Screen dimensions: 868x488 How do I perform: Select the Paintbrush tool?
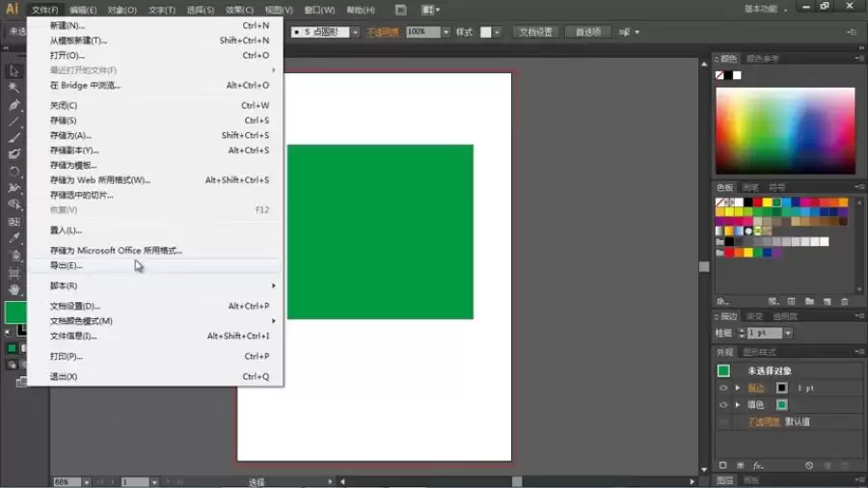pyautogui.click(x=14, y=138)
